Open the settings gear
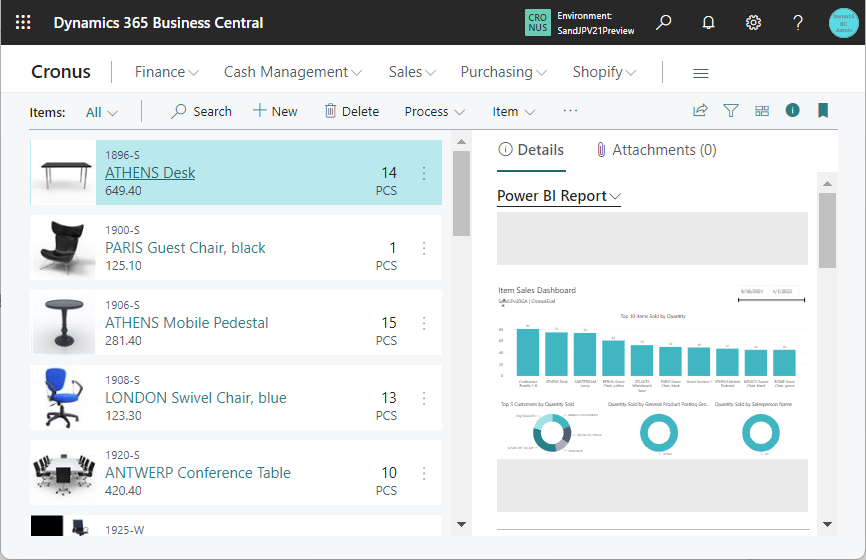 click(753, 23)
